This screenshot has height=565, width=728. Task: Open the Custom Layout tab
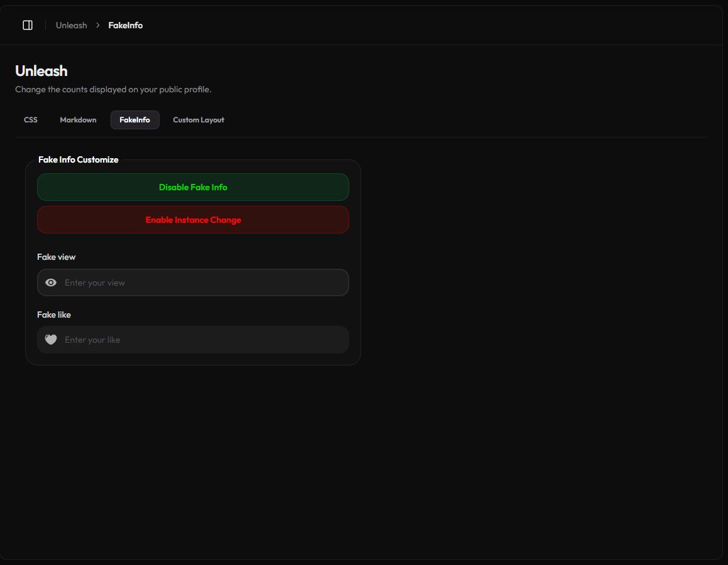pos(198,120)
